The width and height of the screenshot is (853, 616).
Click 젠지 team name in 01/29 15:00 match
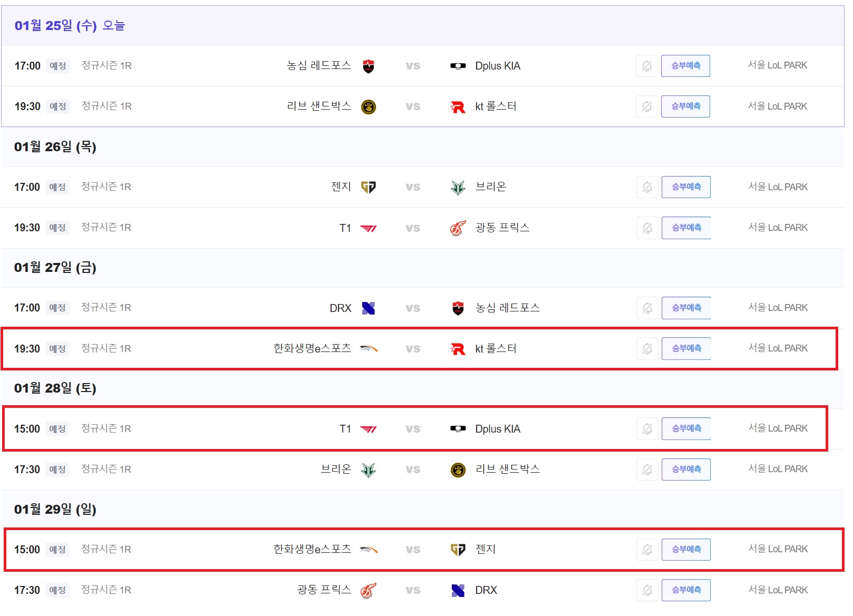485,549
